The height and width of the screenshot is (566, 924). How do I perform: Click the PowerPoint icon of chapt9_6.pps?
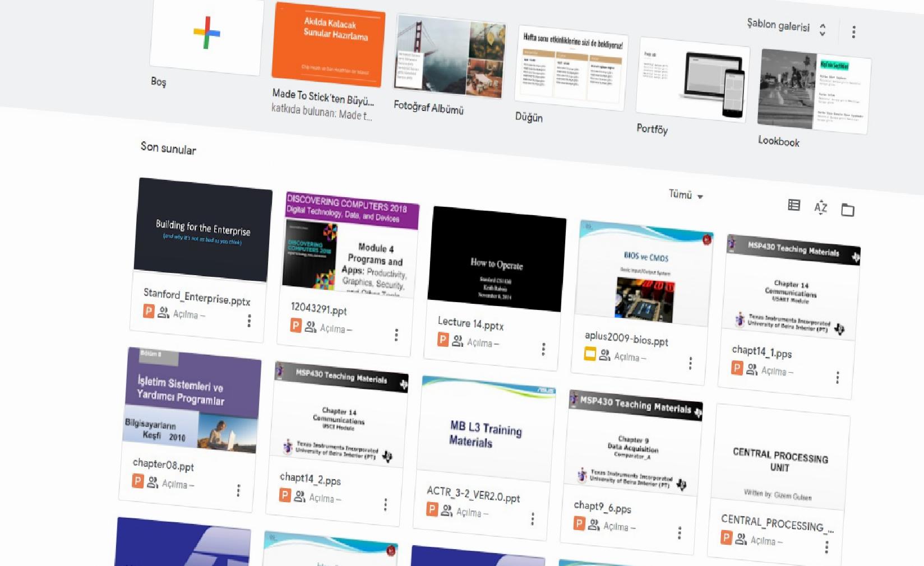[579, 523]
